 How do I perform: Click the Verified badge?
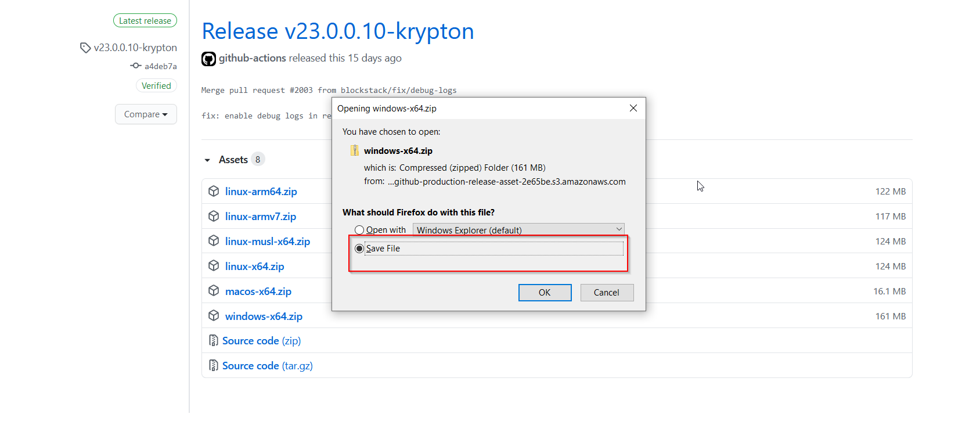pos(156,86)
